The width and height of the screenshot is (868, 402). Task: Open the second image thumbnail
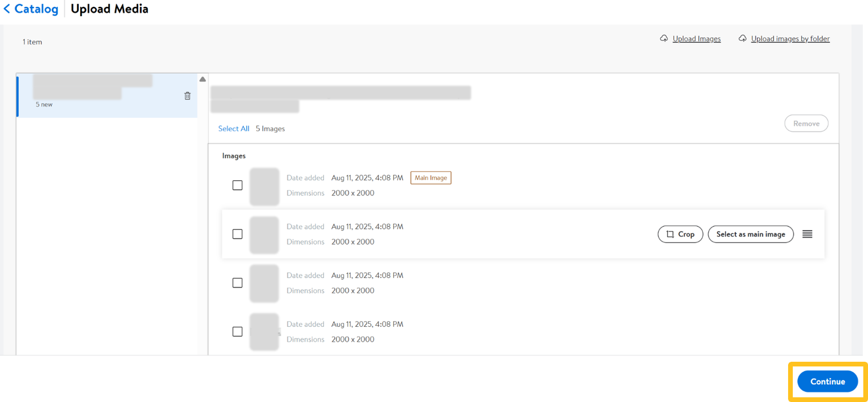[264, 235]
